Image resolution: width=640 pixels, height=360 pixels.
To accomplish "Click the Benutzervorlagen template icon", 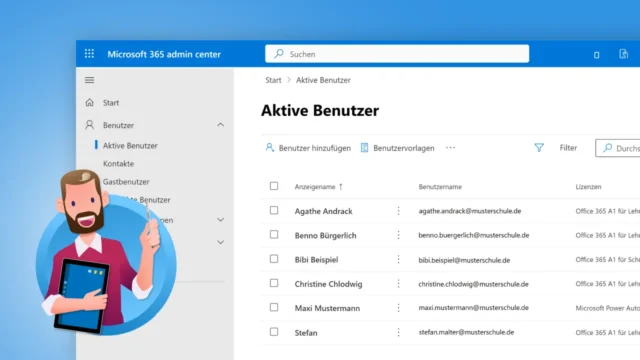I will 364,148.
